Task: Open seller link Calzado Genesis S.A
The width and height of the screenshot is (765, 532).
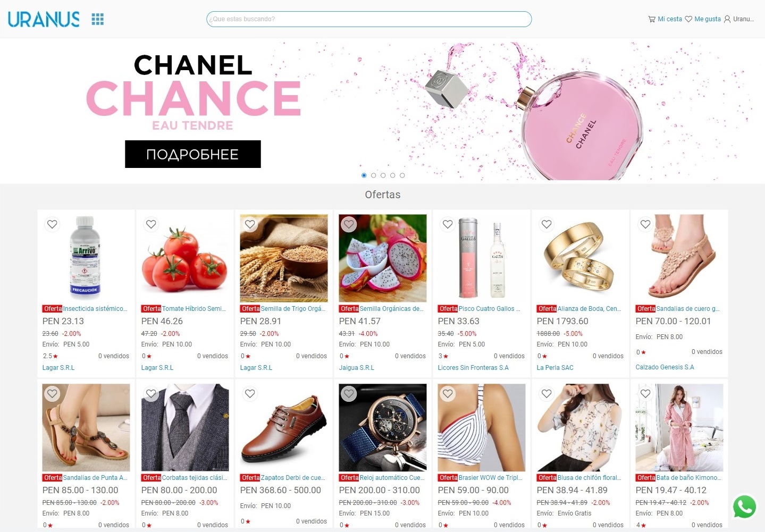Action: pos(665,367)
